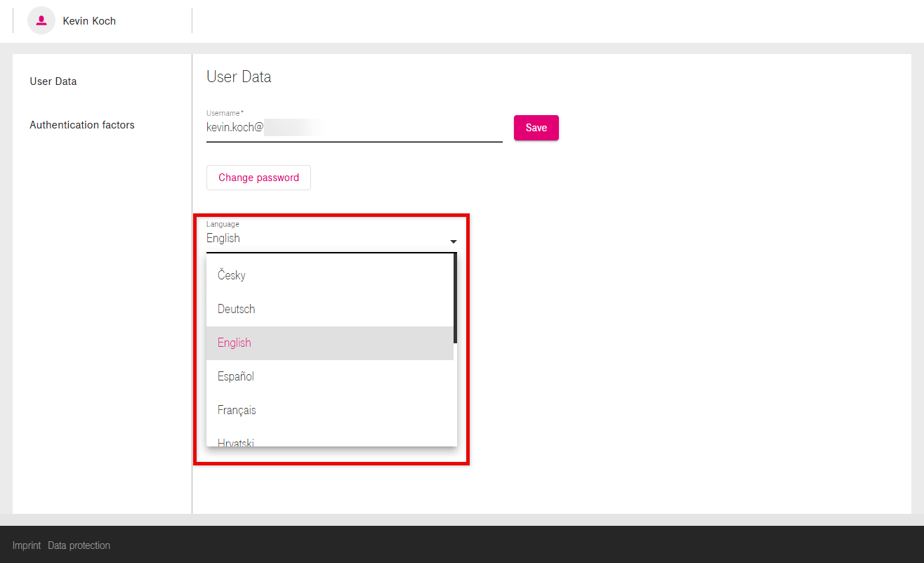Click the User Data page heading
924x563 pixels.
coord(239,77)
